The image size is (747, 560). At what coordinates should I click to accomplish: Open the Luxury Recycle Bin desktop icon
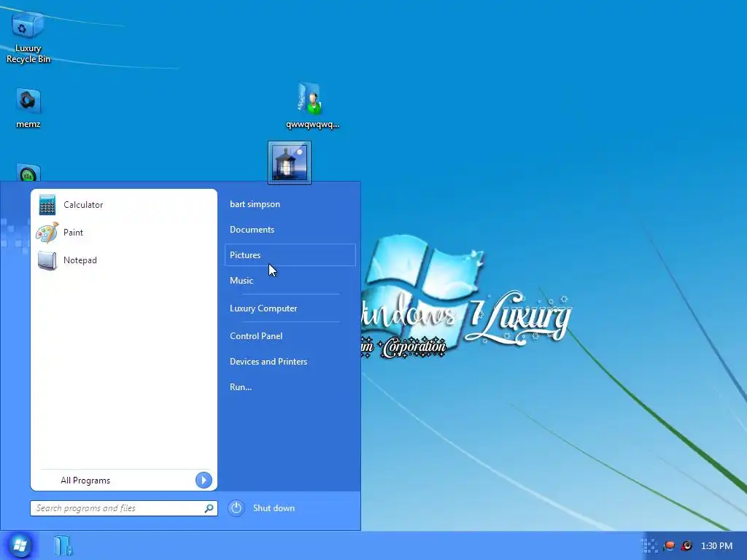(28, 37)
